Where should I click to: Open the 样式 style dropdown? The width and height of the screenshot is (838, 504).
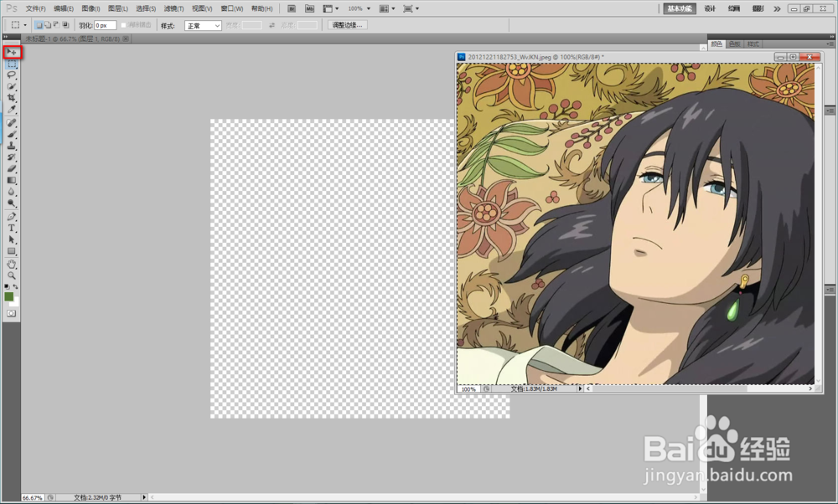pyautogui.click(x=203, y=26)
